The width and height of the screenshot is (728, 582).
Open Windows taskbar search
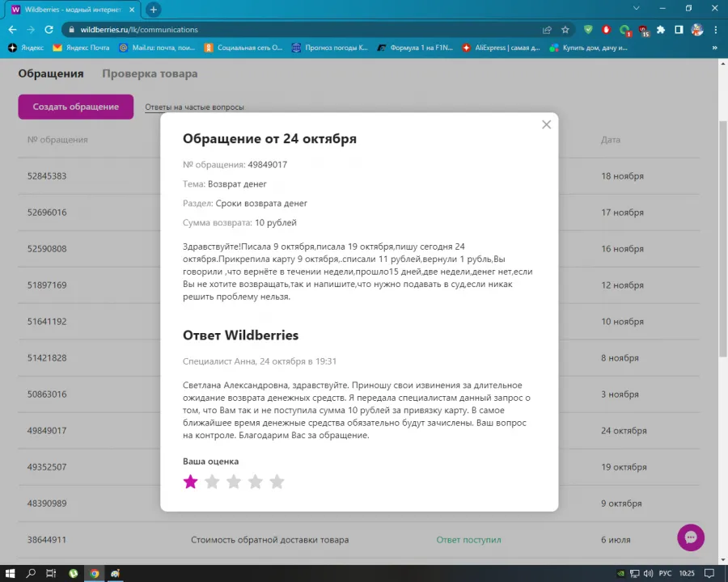tap(31, 574)
